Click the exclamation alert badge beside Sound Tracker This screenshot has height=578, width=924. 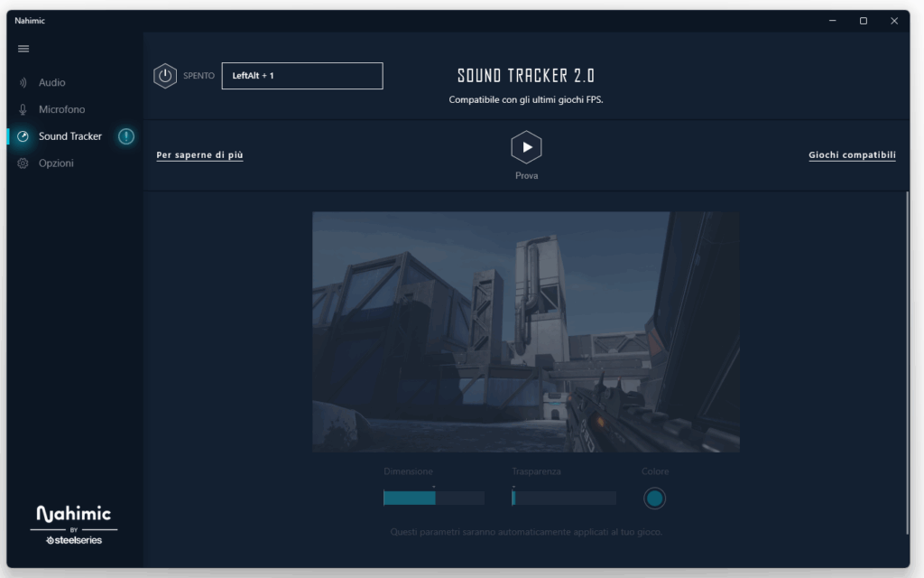tap(126, 136)
